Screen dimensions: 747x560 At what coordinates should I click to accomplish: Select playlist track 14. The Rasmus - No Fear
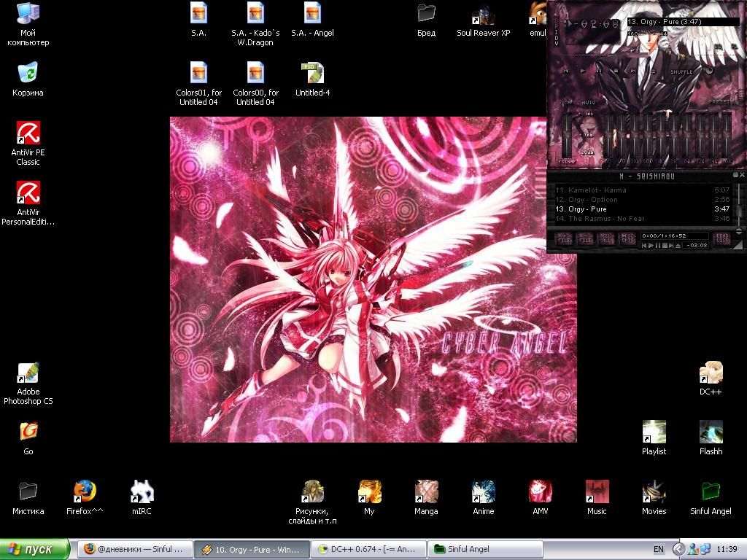click(x=642, y=219)
